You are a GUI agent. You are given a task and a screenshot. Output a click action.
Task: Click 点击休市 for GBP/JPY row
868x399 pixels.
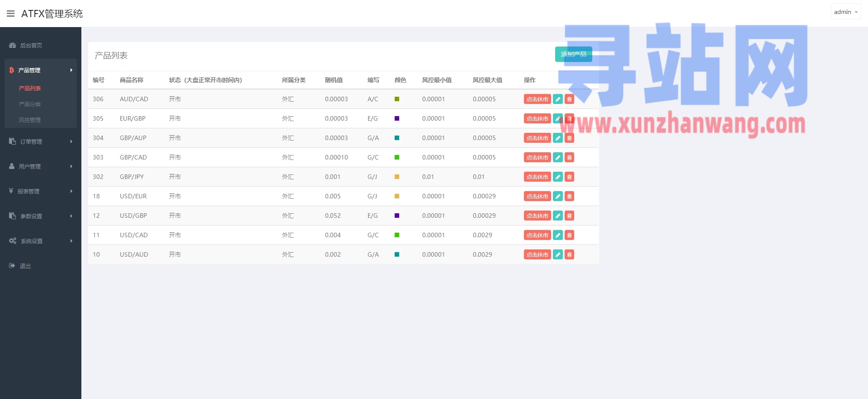pyautogui.click(x=537, y=177)
